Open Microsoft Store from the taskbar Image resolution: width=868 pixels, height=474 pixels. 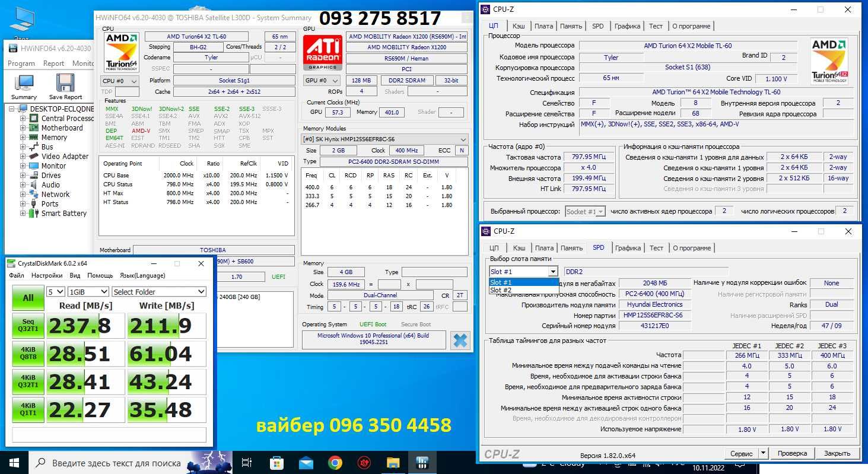276,463
